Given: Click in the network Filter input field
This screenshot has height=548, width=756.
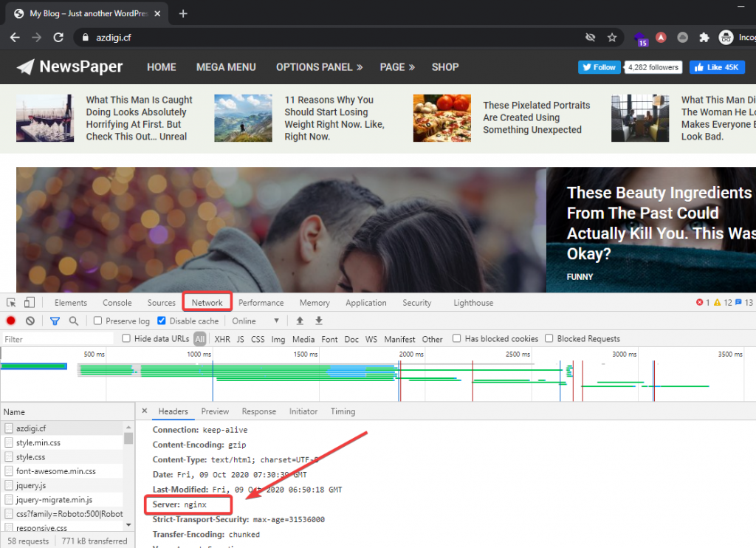Looking at the screenshot, I should coord(58,339).
